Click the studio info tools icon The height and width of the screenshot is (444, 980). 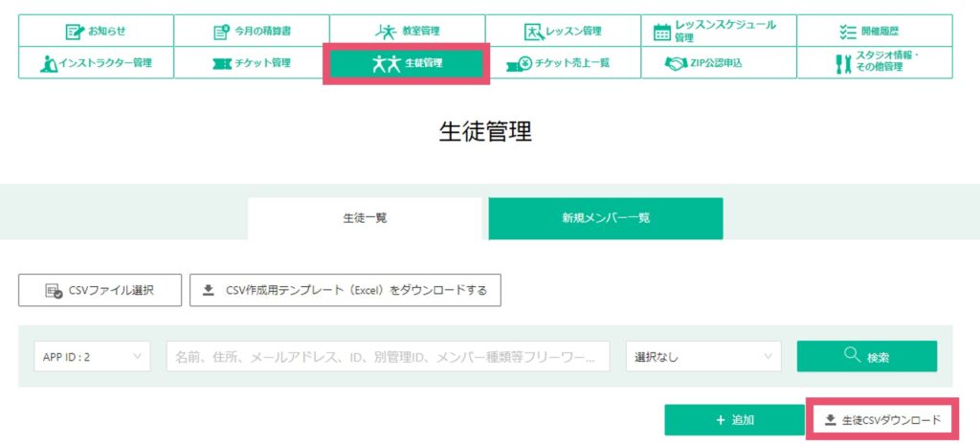(x=844, y=63)
